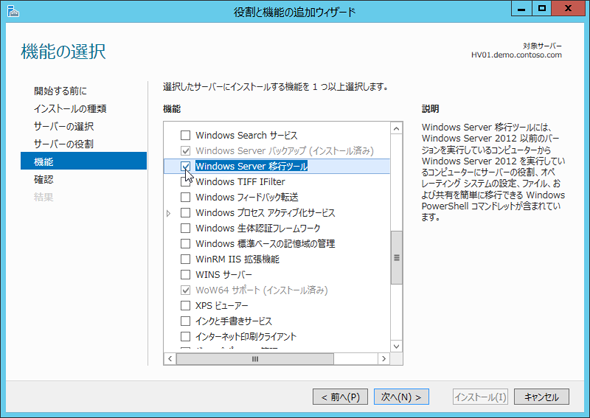Click the horizontal scroll left arrow
Image resolution: width=590 pixels, height=418 pixels.
pos(170,359)
